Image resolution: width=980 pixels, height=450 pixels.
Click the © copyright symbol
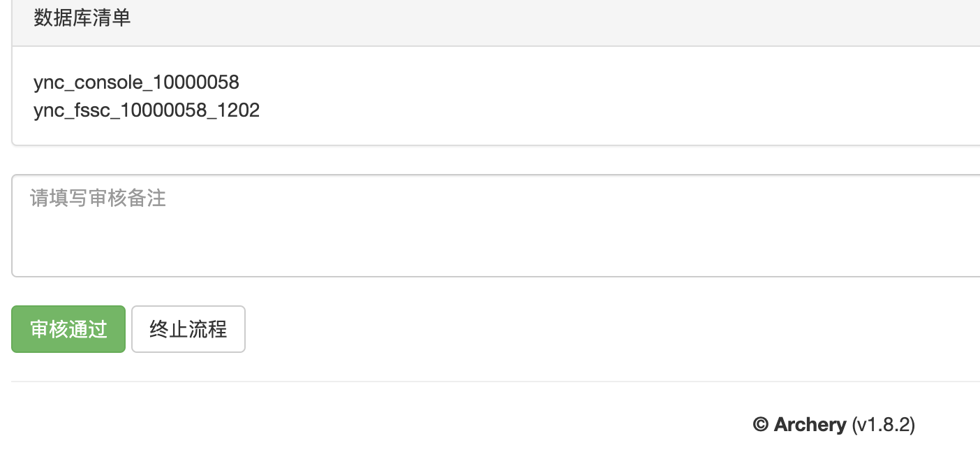(761, 424)
